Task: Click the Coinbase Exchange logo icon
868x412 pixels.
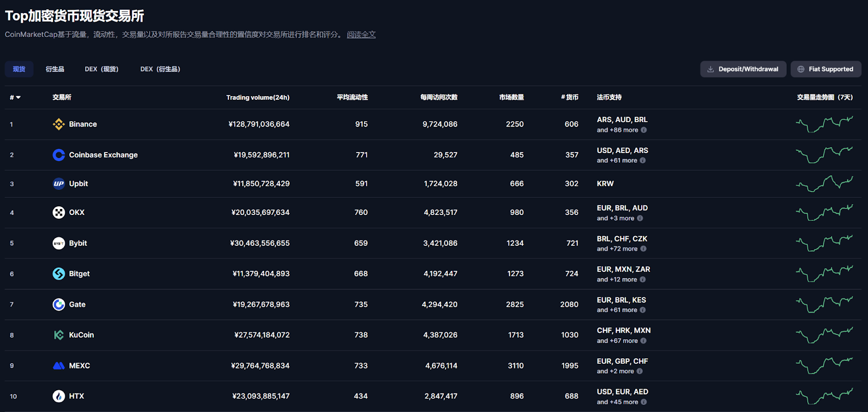Action: point(59,155)
